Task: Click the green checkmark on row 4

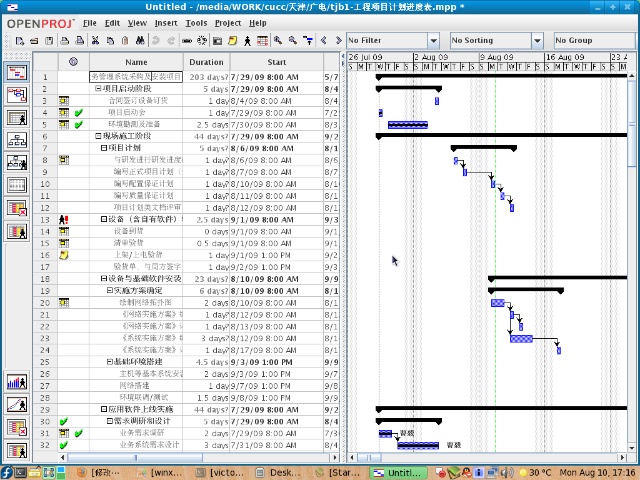Action: [x=79, y=113]
